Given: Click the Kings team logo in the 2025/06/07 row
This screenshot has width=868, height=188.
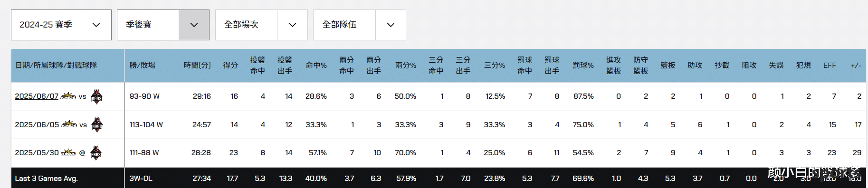Looking at the screenshot, I should [x=68, y=96].
